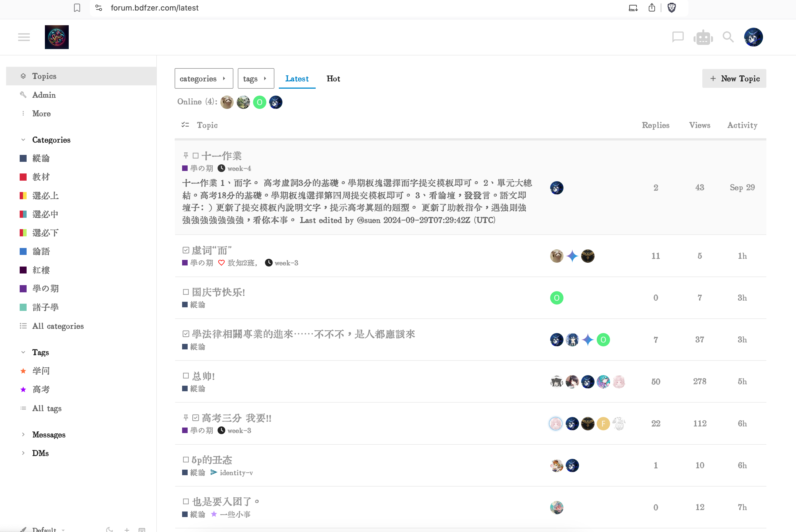
Task: Click the browser address bar URL
Action: 154,7
